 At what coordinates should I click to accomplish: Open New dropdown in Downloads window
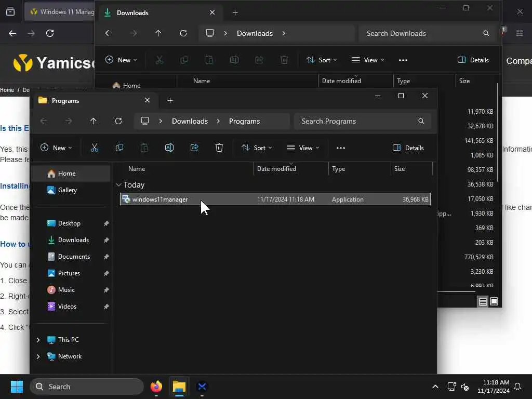point(121,60)
